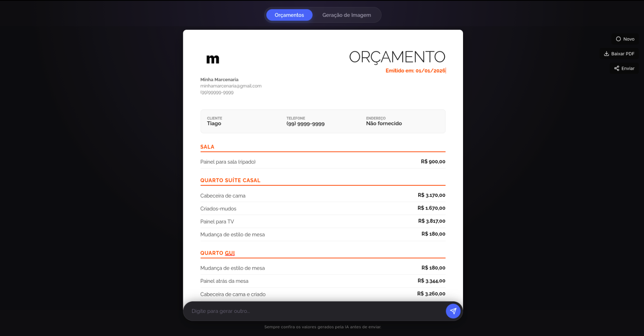Click the R$ 900,00 price value
This screenshot has height=336, width=644.
433,162
